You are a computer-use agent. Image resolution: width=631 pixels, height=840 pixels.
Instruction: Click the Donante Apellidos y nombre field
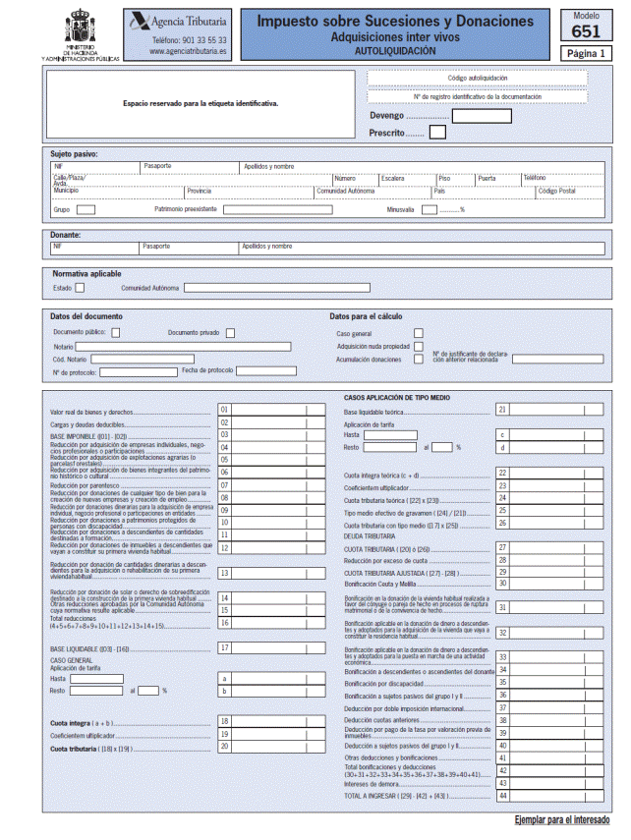[x=422, y=248]
